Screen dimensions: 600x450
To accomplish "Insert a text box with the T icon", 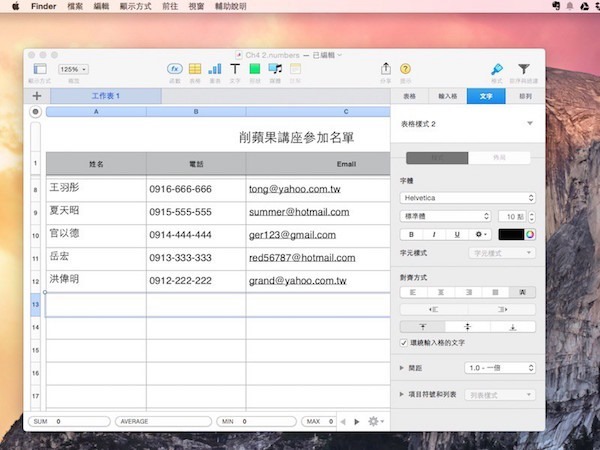I will (x=235, y=69).
